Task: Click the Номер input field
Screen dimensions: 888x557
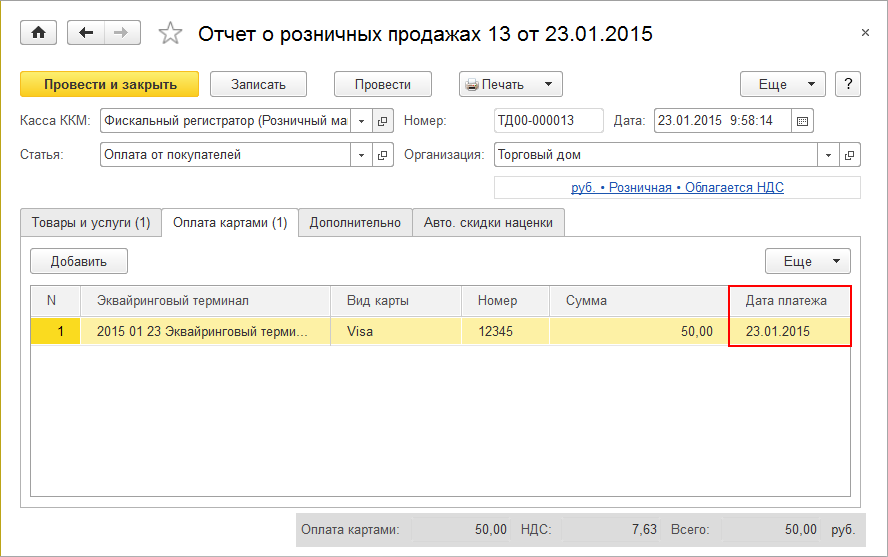Action: (x=548, y=122)
